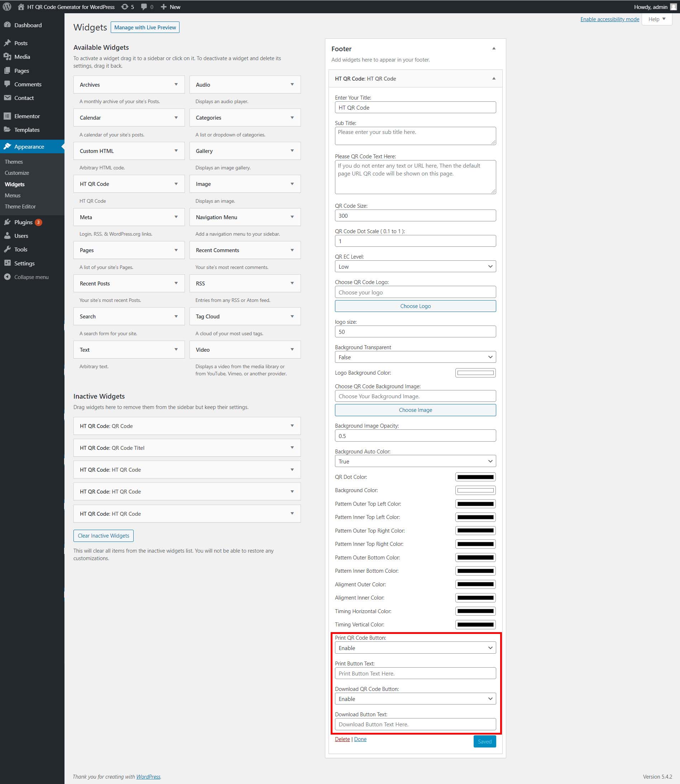Click the Print Button Text field
This screenshot has width=680, height=784.
(415, 673)
